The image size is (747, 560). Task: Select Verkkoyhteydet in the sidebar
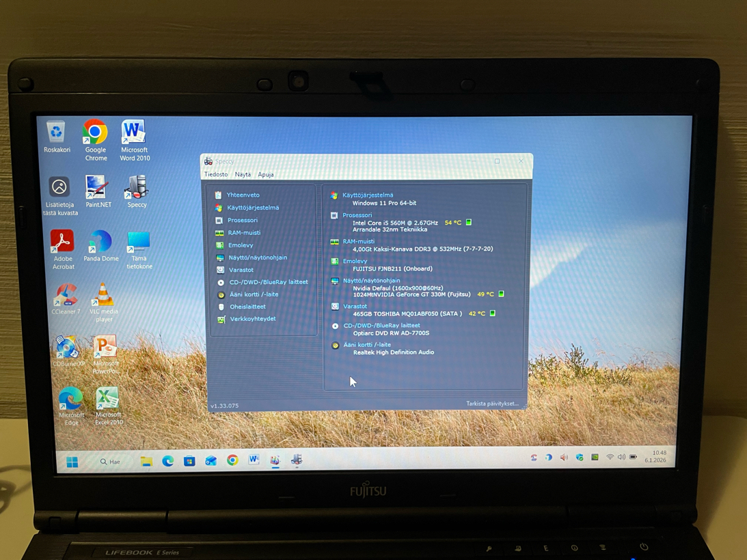pyautogui.click(x=252, y=319)
